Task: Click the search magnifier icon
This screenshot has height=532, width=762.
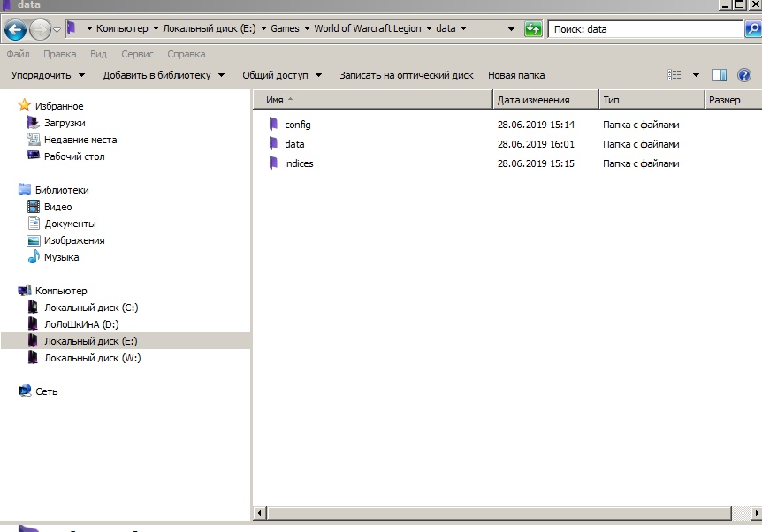Action: (752, 29)
